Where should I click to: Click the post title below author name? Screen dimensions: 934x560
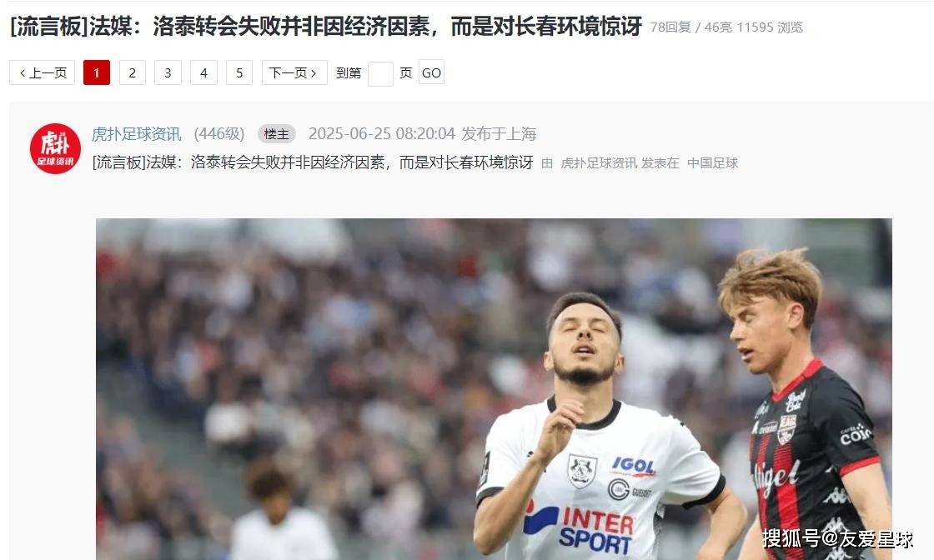pyautogui.click(x=313, y=162)
